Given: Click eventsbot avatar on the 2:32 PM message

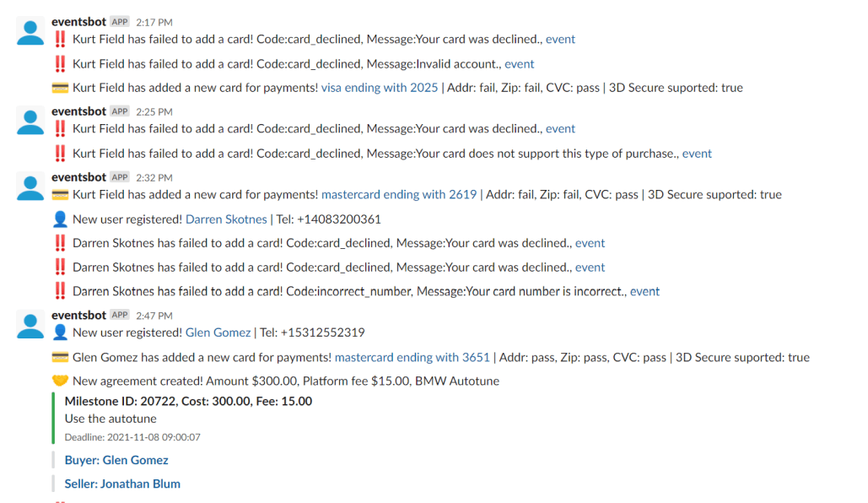Looking at the screenshot, I should tap(31, 188).
